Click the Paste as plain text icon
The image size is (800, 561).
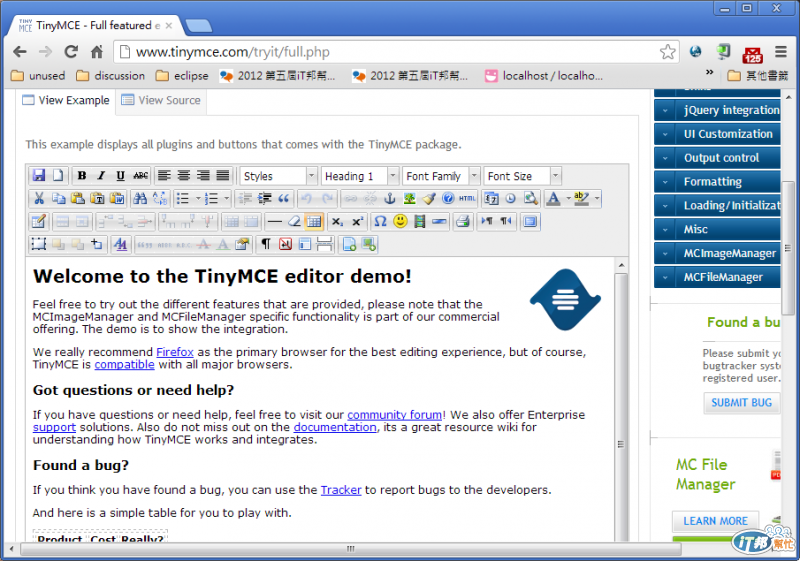97,198
